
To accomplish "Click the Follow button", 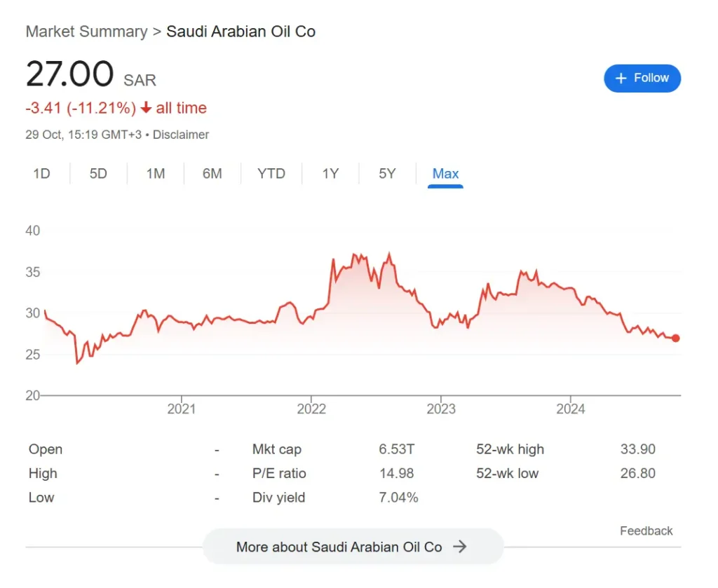I will click(642, 78).
